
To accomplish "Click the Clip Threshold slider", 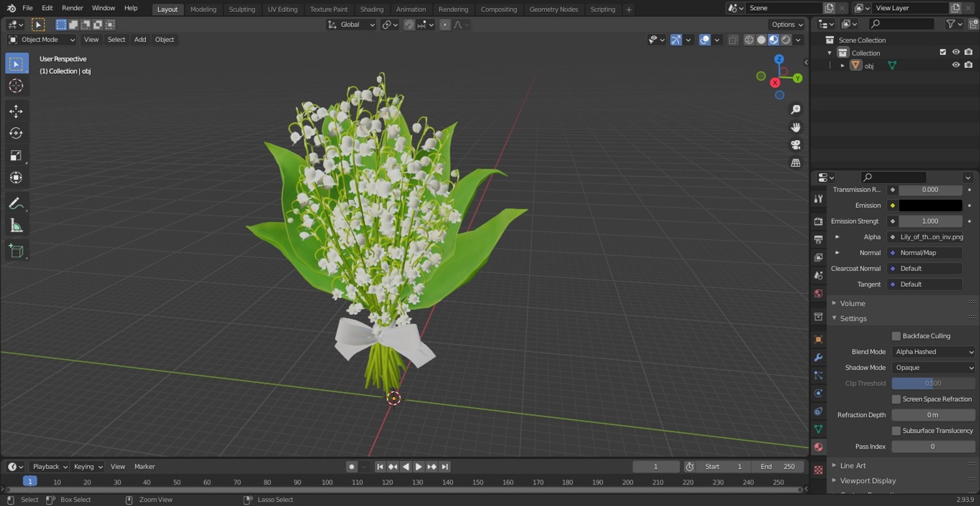I will (934, 383).
